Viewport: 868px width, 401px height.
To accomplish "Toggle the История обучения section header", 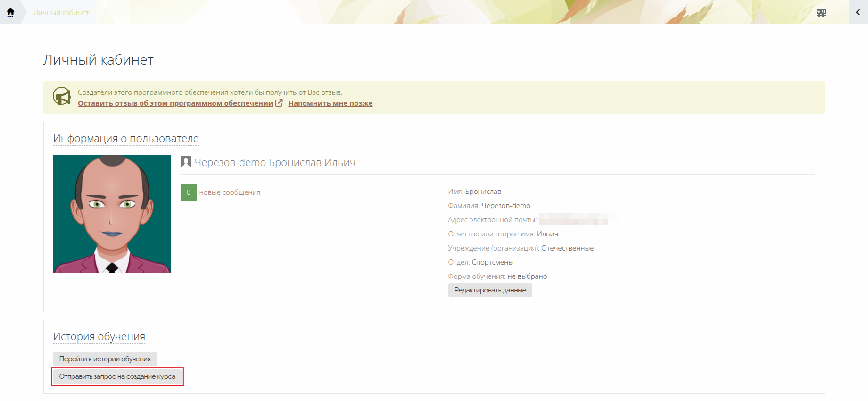I will click(99, 337).
